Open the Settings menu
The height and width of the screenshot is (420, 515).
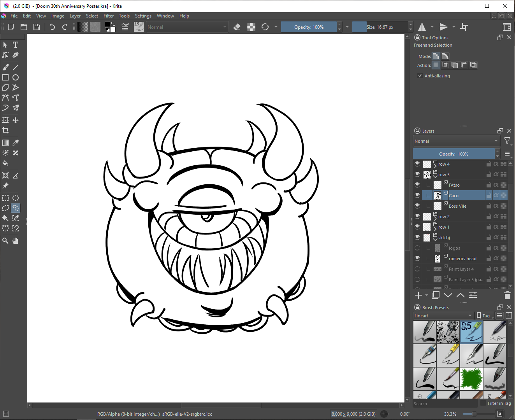click(143, 16)
